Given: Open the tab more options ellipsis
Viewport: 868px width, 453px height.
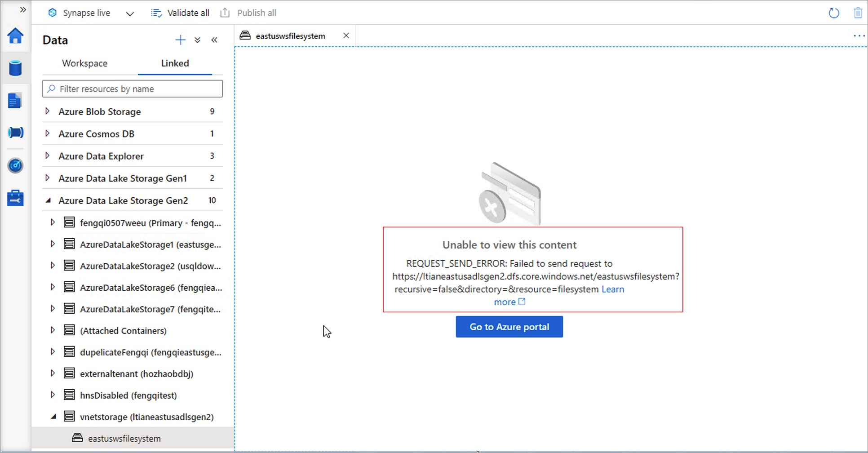Looking at the screenshot, I should [x=859, y=36].
